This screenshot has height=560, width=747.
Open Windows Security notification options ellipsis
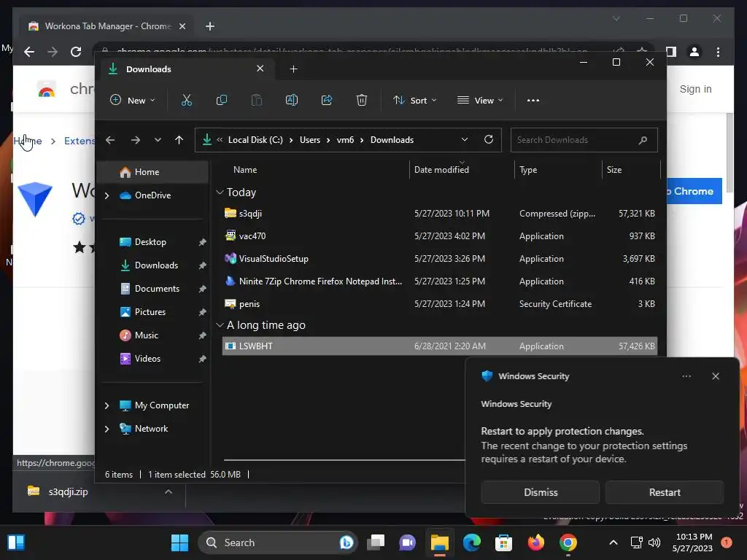(x=686, y=376)
